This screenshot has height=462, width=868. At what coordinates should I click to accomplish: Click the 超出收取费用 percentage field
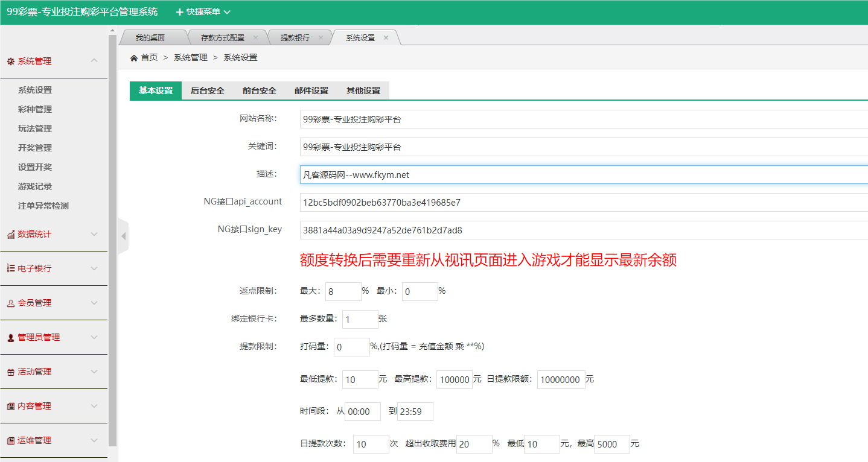(x=474, y=445)
